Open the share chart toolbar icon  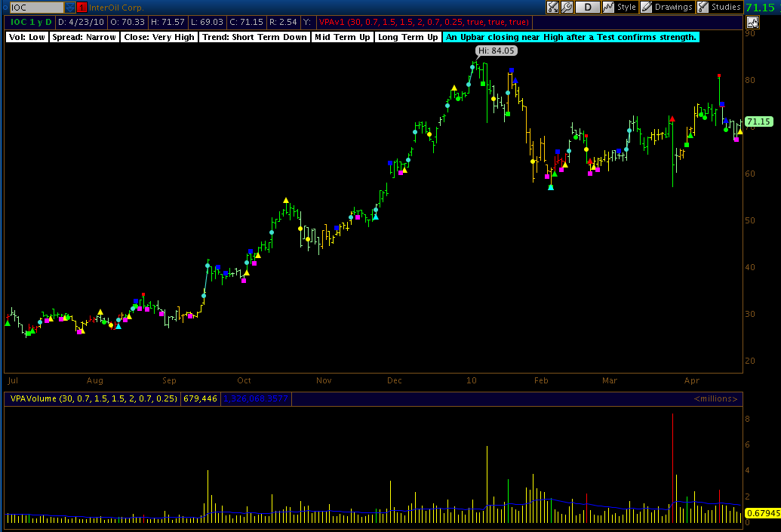[x=553, y=7]
